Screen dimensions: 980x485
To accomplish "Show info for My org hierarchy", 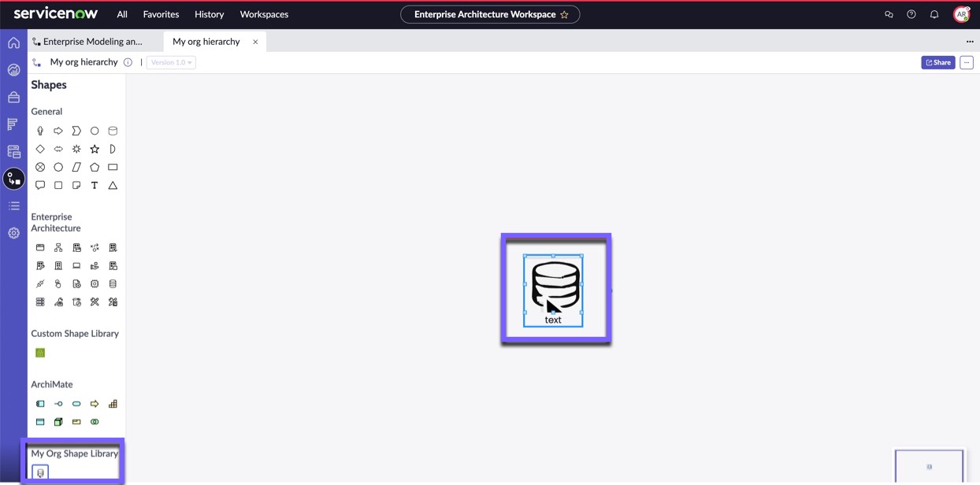I will click(x=128, y=62).
